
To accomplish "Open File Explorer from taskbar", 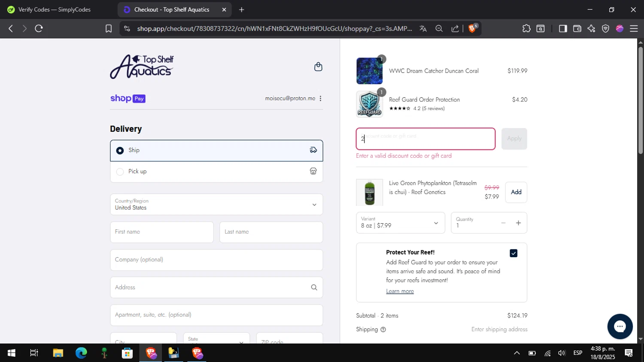I will [58, 353].
